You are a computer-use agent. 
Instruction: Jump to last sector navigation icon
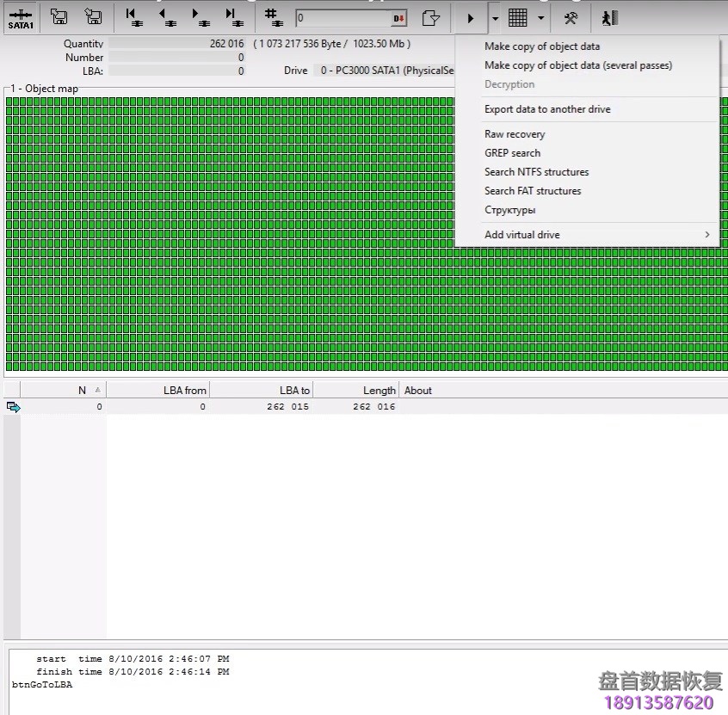pyautogui.click(x=232, y=17)
